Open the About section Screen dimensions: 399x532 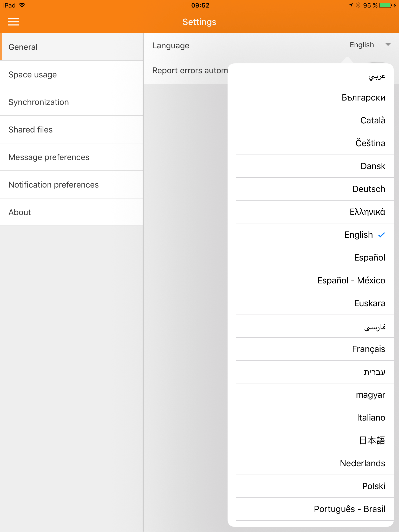pos(72,212)
